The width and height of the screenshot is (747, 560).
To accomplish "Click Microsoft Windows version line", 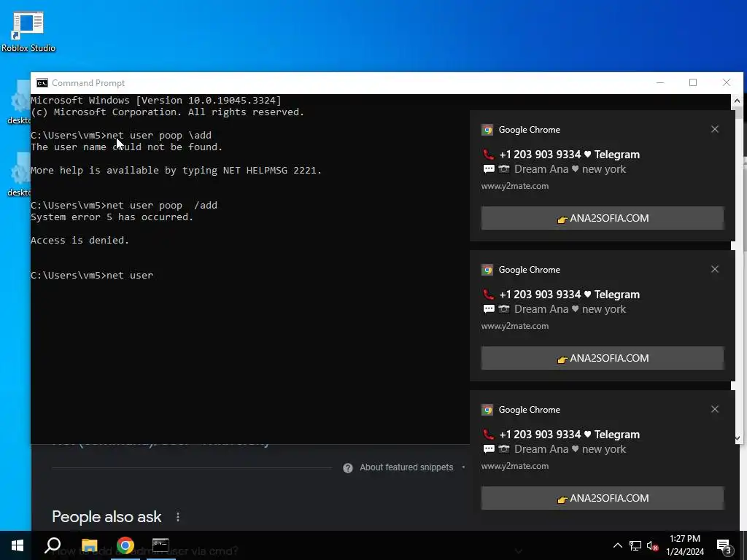I will (156, 101).
